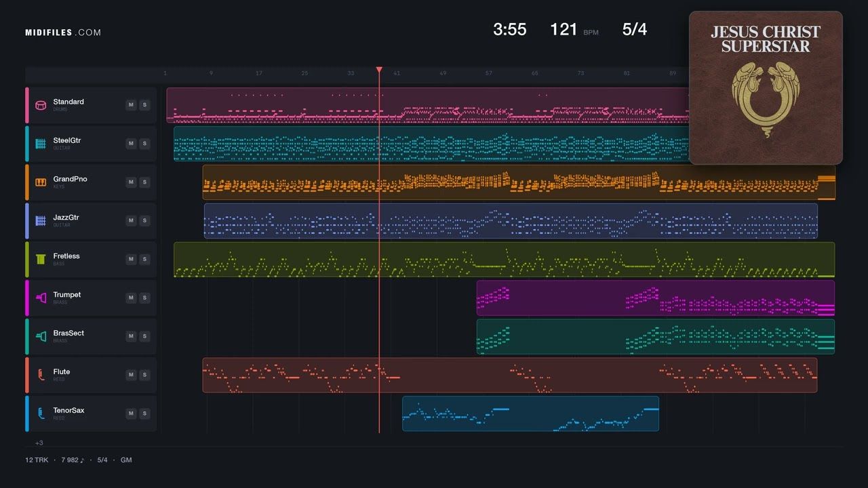Click the playhead marker on the ruler

[379, 70]
